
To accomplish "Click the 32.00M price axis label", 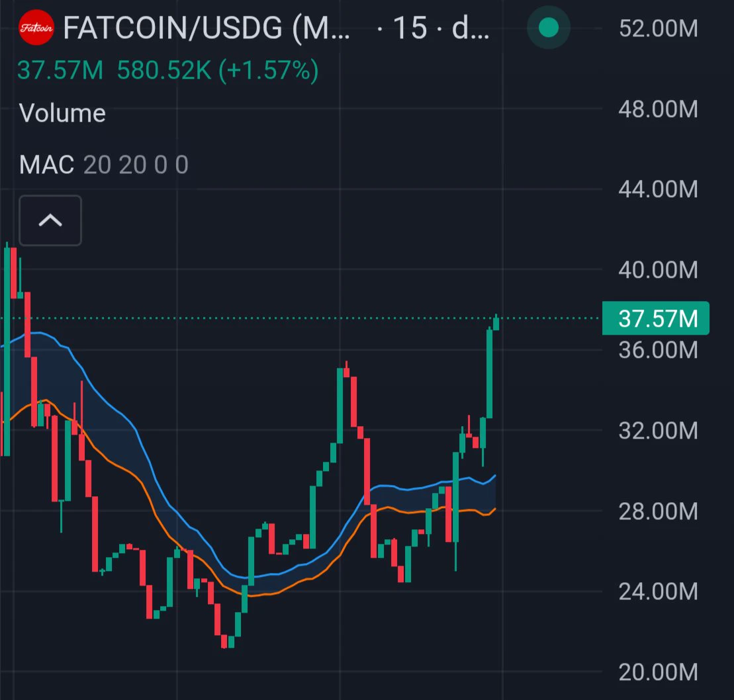I will pos(658,431).
